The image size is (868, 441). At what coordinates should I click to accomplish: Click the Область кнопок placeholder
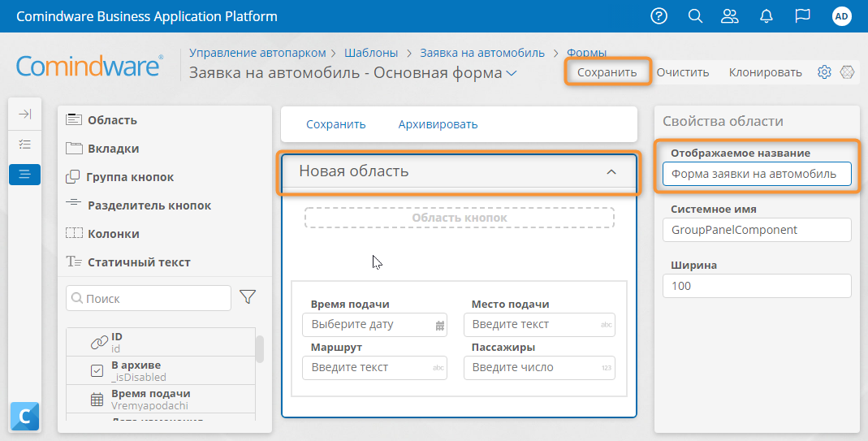coord(460,218)
